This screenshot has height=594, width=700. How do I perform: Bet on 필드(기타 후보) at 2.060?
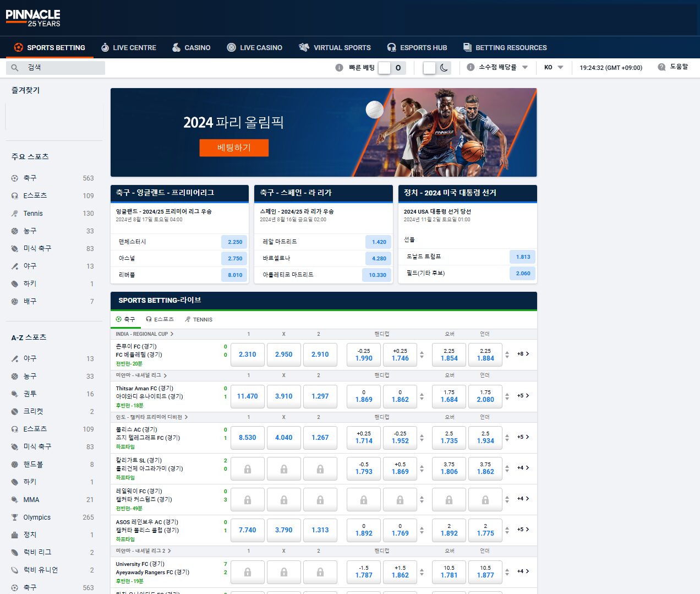pos(523,273)
